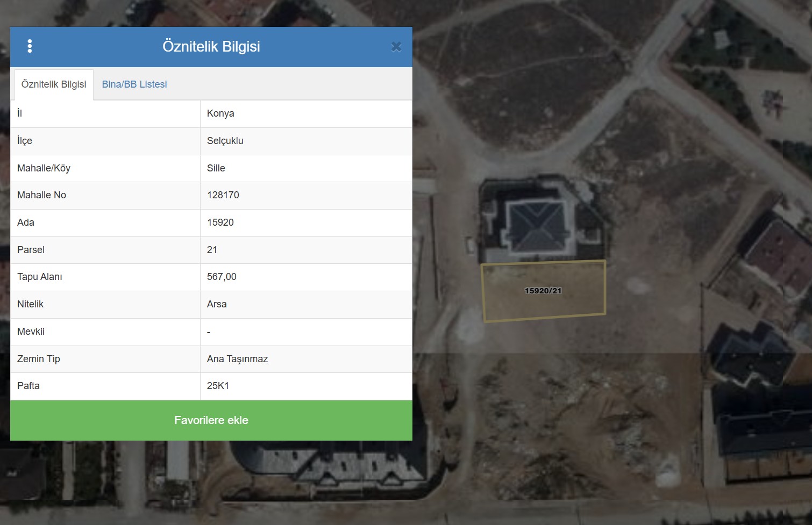Screen dimensions: 812x525
Task: Click the pyramid-roofed building above the highlighted parcel
Action: coord(537,225)
